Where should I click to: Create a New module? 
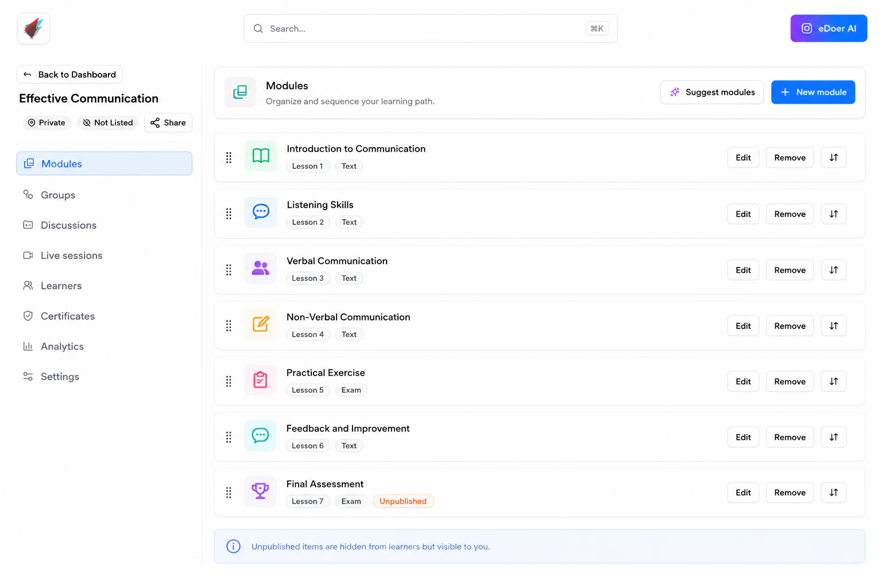pos(813,92)
